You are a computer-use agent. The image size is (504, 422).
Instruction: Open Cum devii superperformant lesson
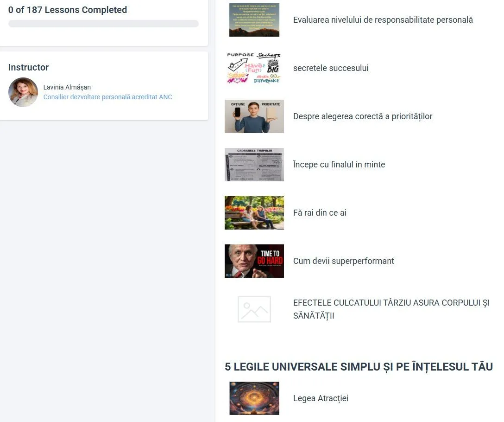pyautogui.click(x=344, y=261)
